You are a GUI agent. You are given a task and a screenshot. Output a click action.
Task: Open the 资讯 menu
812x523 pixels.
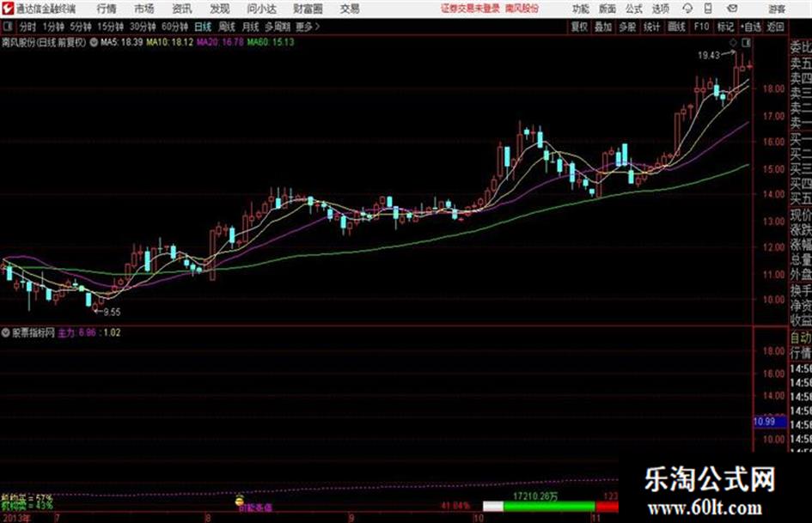pyautogui.click(x=182, y=9)
